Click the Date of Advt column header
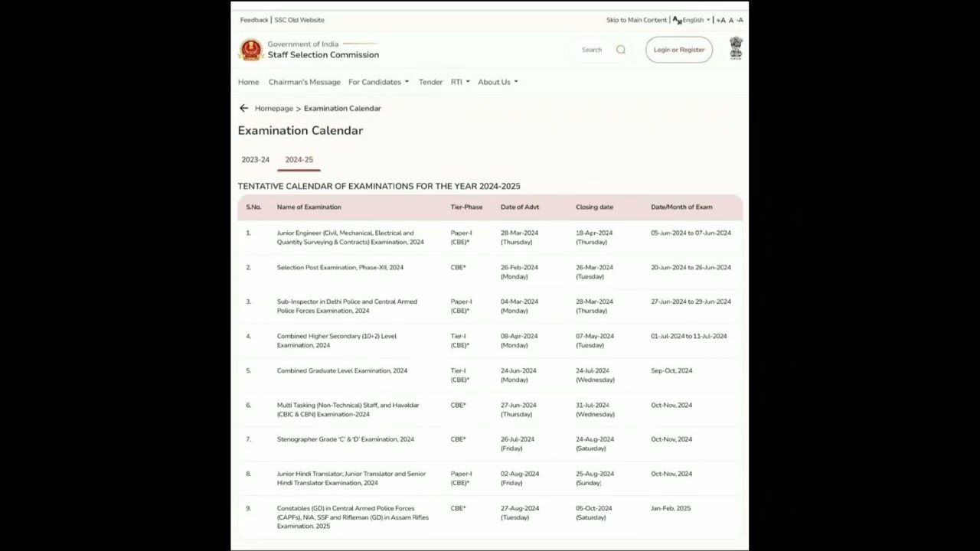The width and height of the screenshot is (980, 551). (x=520, y=207)
